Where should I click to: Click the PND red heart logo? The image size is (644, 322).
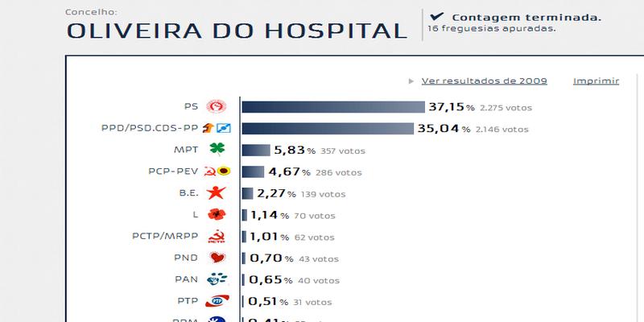[x=217, y=258]
